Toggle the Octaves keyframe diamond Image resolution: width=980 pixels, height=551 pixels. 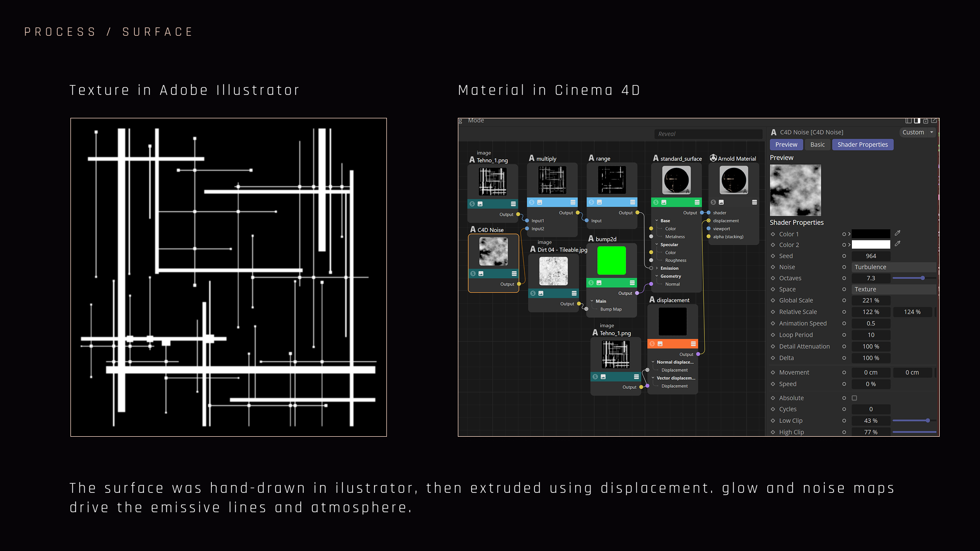773,278
